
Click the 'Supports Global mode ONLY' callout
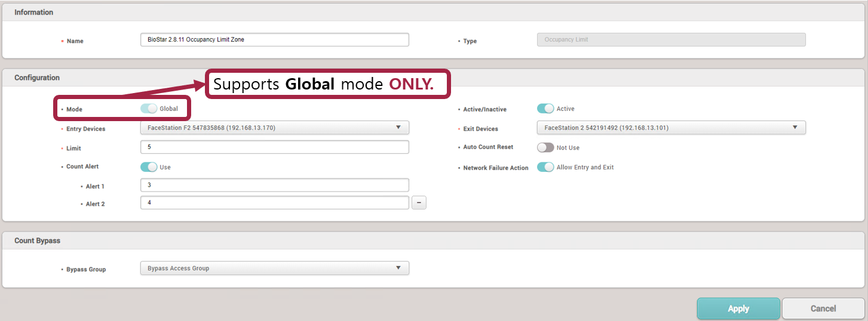click(327, 84)
